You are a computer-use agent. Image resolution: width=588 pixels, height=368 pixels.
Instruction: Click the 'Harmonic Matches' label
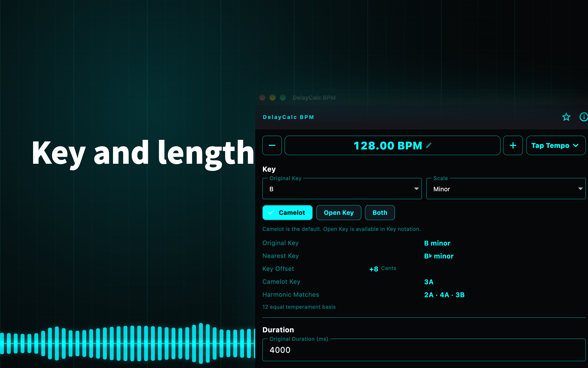[291, 294]
